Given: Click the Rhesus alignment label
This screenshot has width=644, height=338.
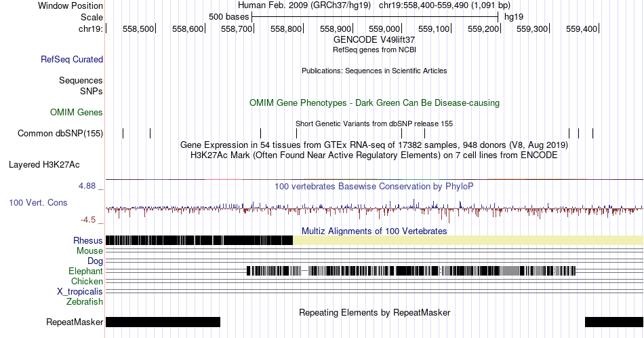Looking at the screenshot, I should click(88, 240).
